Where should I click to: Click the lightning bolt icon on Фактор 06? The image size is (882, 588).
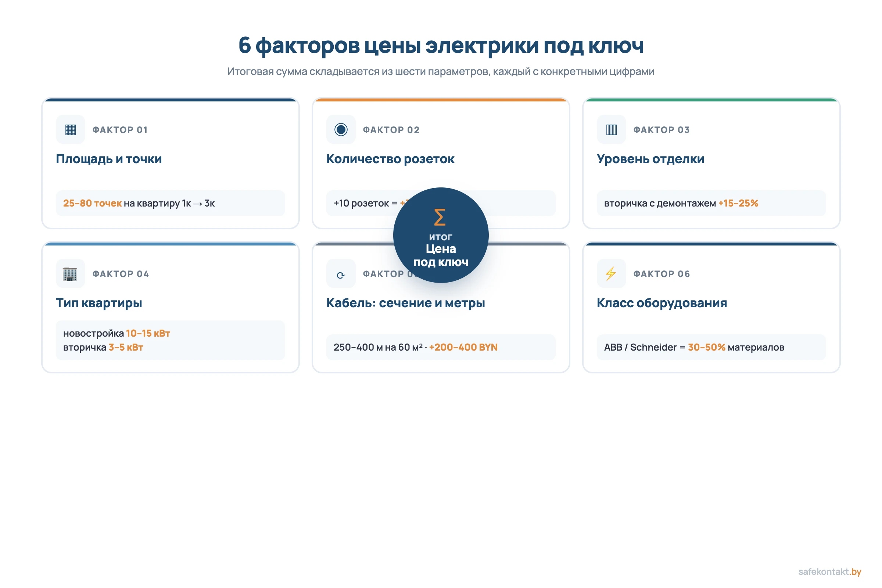[611, 273]
